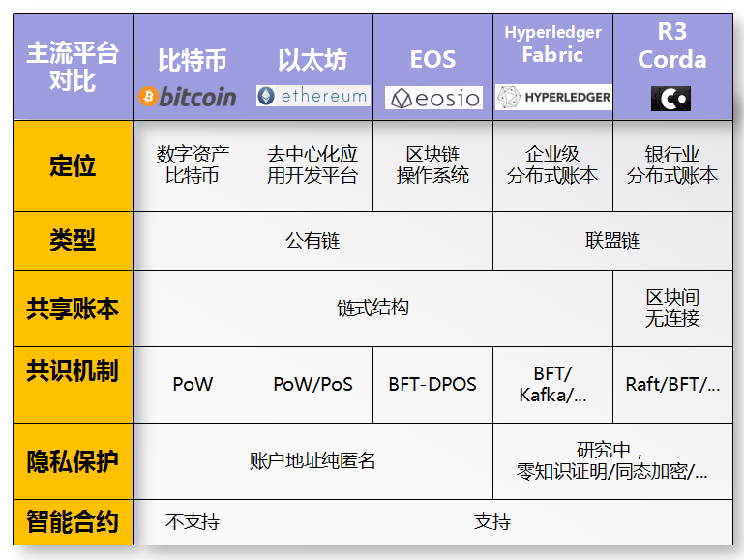Click the Bitcoin logo
Screen dimensions: 744x560
click(188, 97)
